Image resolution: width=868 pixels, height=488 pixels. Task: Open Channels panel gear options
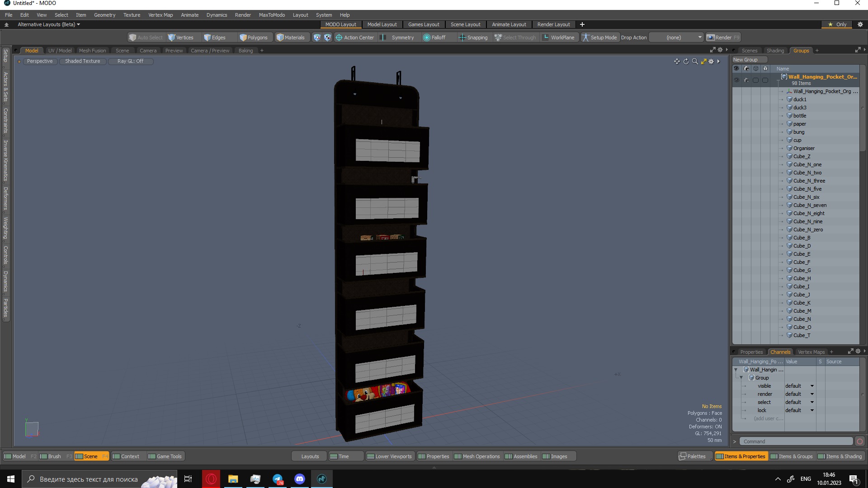coord(858,351)
